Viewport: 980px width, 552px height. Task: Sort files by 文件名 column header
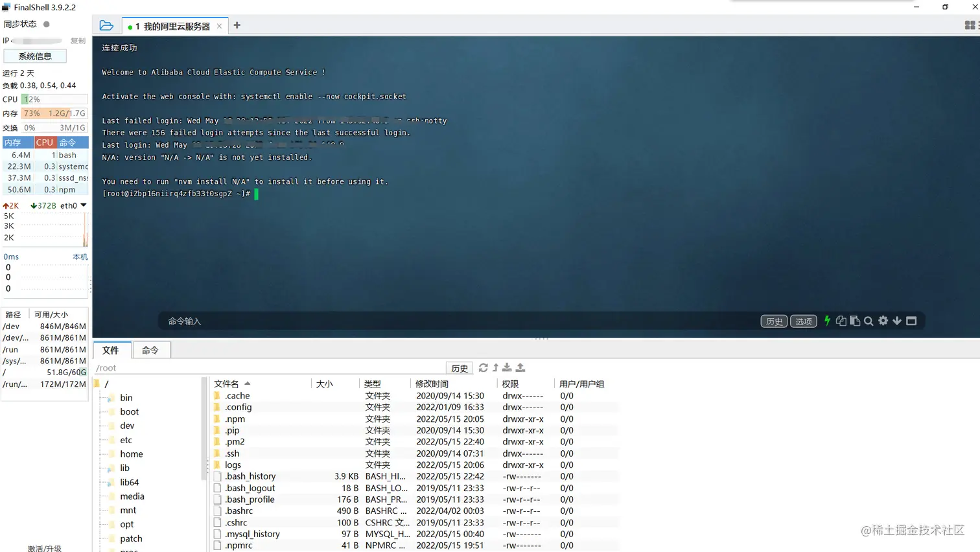262,384
